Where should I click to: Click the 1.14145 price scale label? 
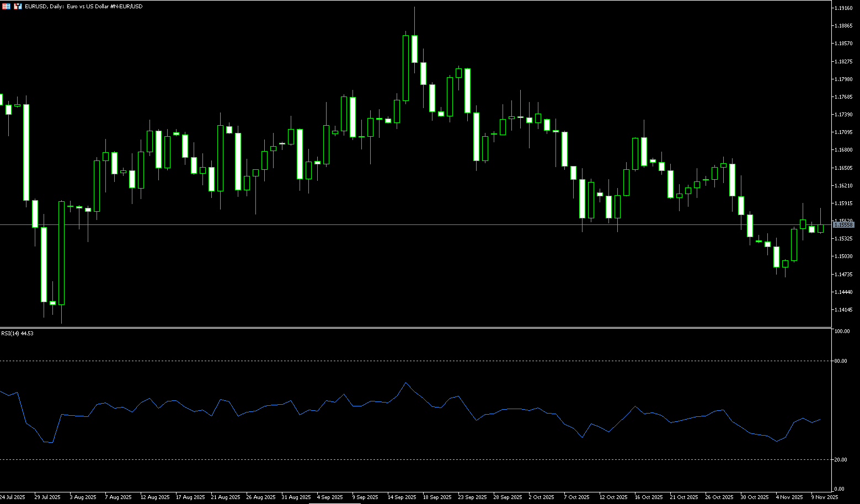[x=843, y=310]
